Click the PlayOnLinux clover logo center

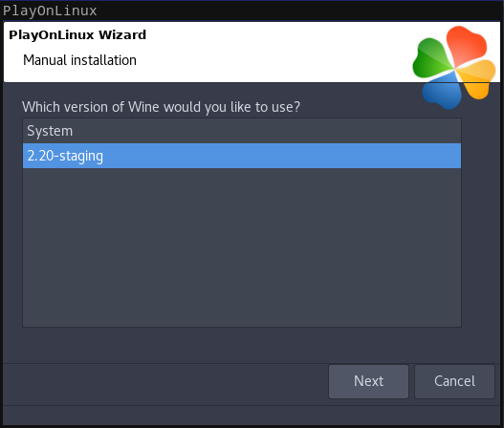tap(454, 68)
